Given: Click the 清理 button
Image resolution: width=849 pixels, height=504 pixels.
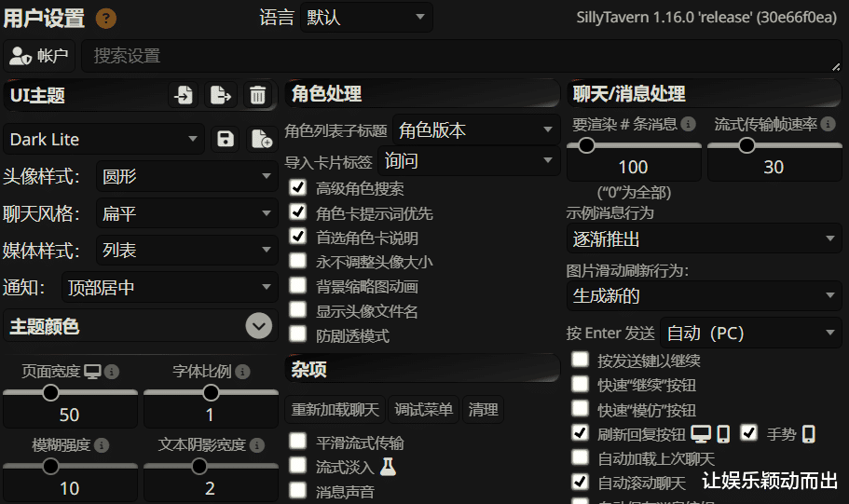Looking at the screenshot, I should (x=483, y=409).
